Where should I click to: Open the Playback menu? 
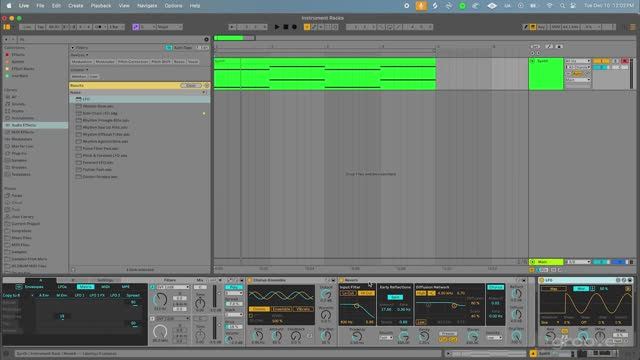point(100,6)
